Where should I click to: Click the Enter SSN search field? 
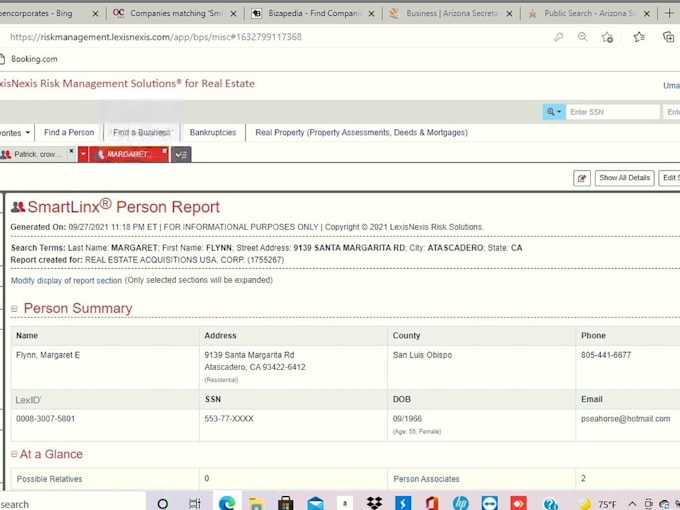point(613,112)
